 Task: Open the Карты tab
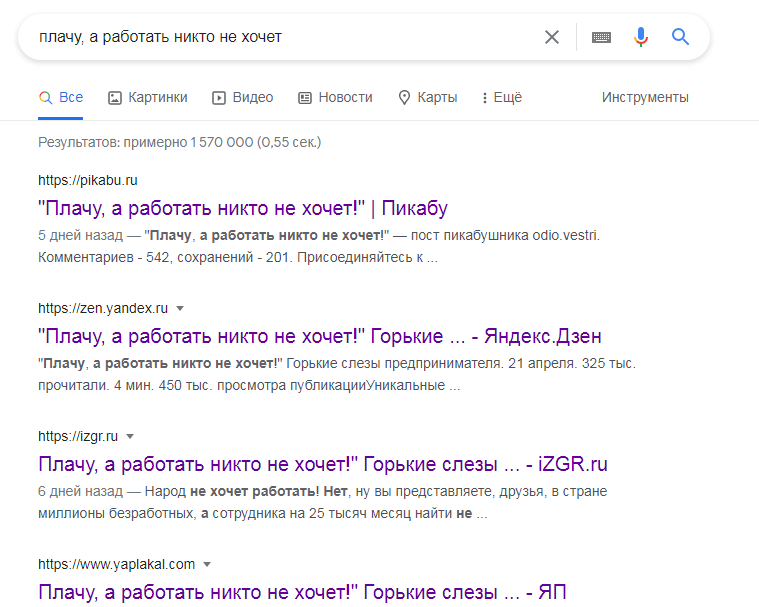427,97
